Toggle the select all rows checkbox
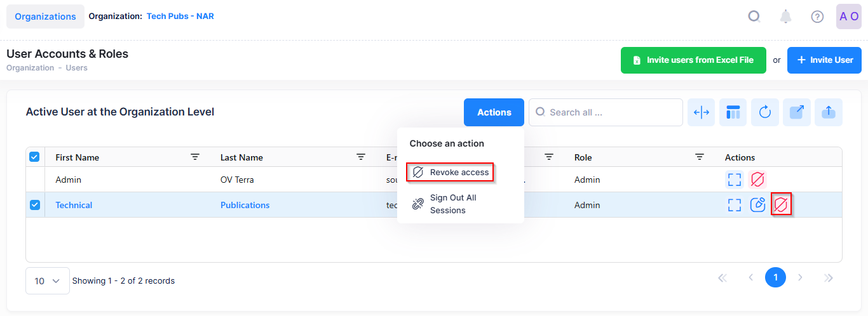 pos(34,157)
